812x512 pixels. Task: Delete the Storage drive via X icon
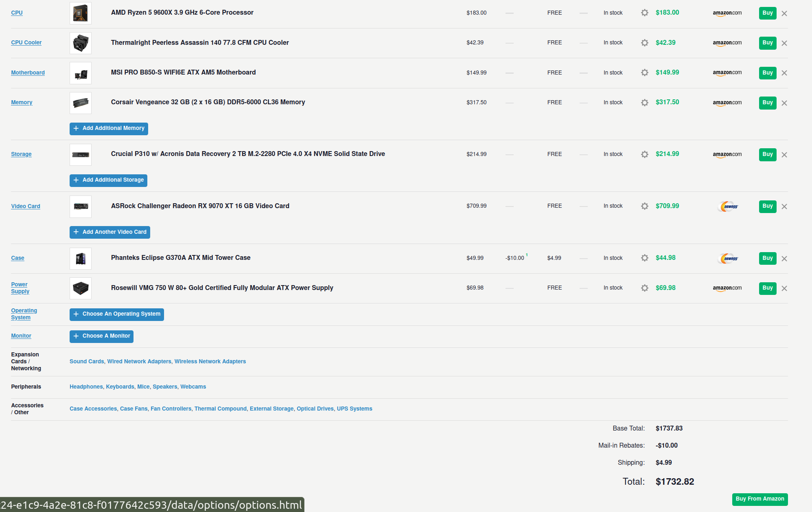(784, 155)
